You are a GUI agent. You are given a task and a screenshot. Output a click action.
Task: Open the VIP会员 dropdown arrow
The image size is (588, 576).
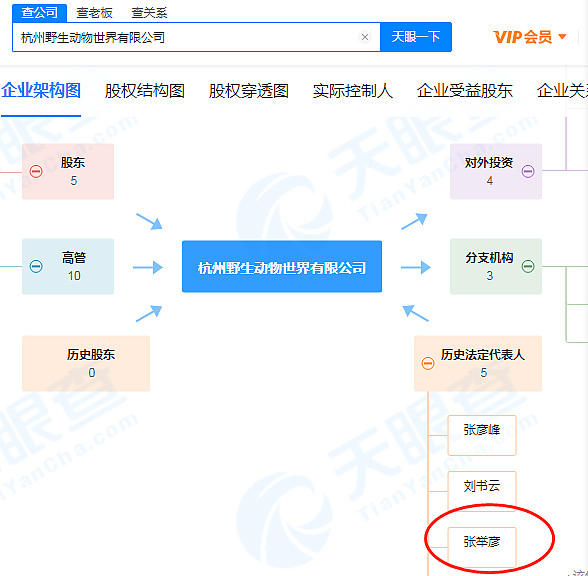click(x=562, y=36)
